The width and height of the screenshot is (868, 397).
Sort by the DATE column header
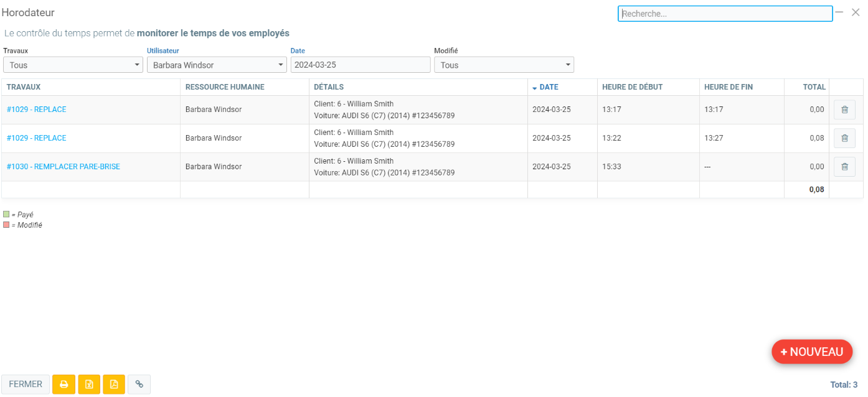pyautogui.click(x=549, y=87)
